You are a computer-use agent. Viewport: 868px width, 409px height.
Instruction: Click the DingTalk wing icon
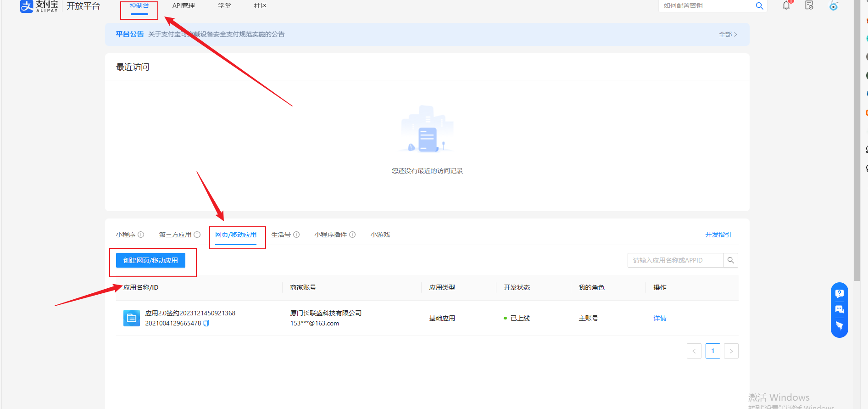click(839, 325)
